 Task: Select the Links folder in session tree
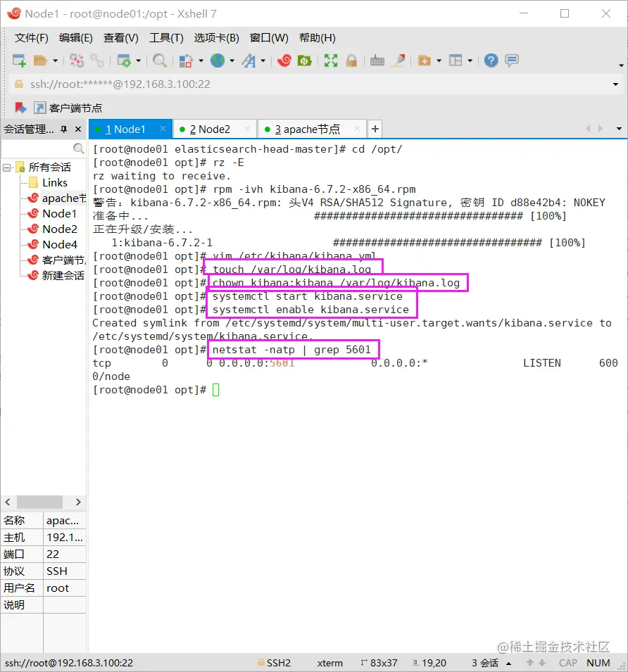(x=49, y=183)
